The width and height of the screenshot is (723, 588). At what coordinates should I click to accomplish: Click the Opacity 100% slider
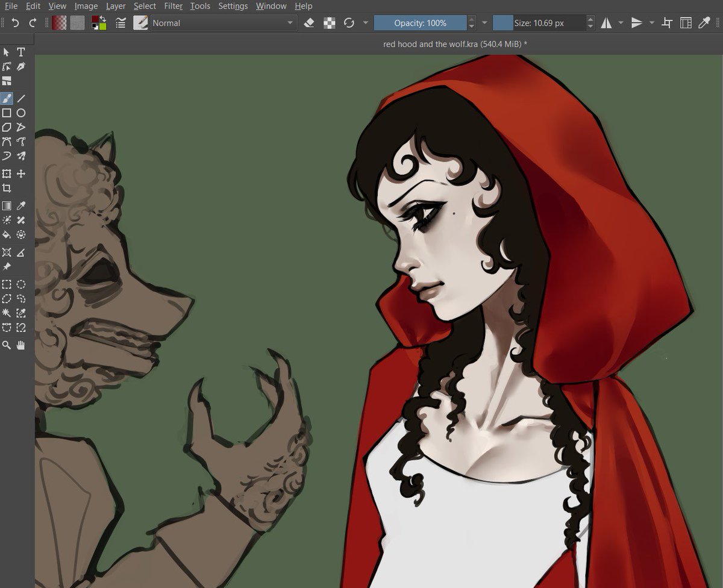pyautogui.click(x=421, y=23)
